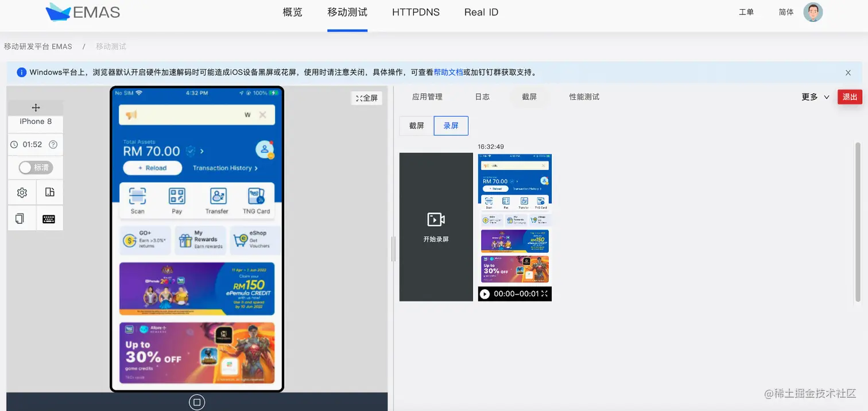
Task: Select the 截屏 top tab
Action: click(529, 97)
